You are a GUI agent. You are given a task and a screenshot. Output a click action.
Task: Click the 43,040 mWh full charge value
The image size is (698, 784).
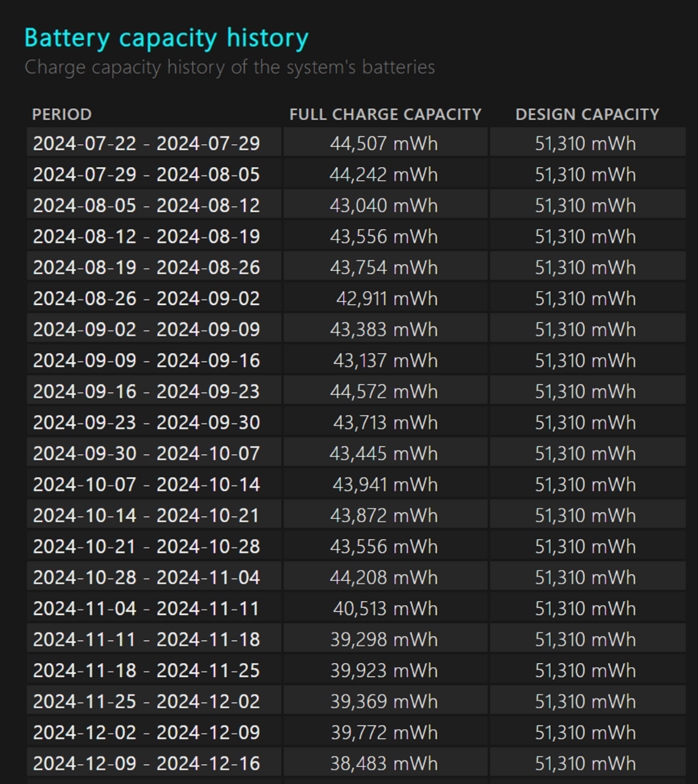pyautogui.click(x=384, y=205)
